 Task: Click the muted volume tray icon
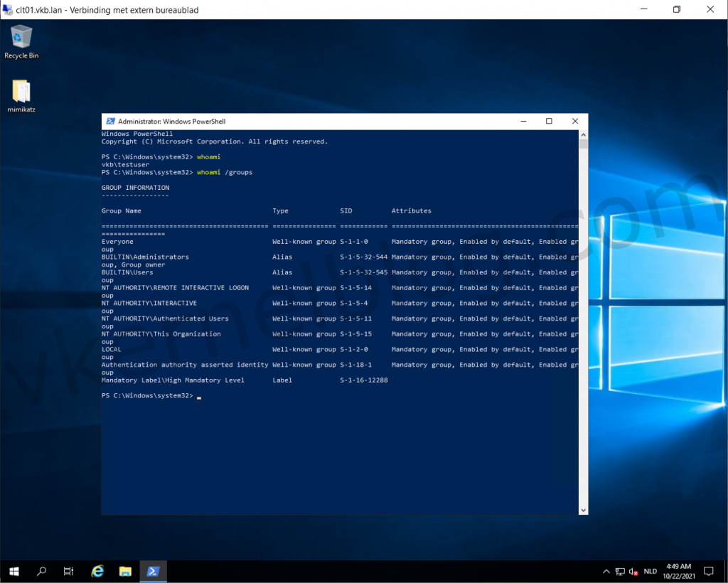tap(633, 571)
